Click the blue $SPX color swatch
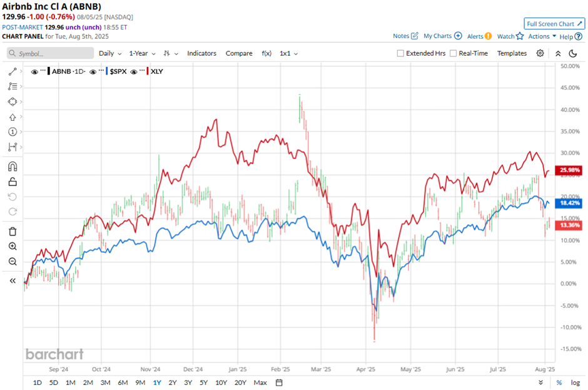588x390 pixels. [x=107, y=71]
